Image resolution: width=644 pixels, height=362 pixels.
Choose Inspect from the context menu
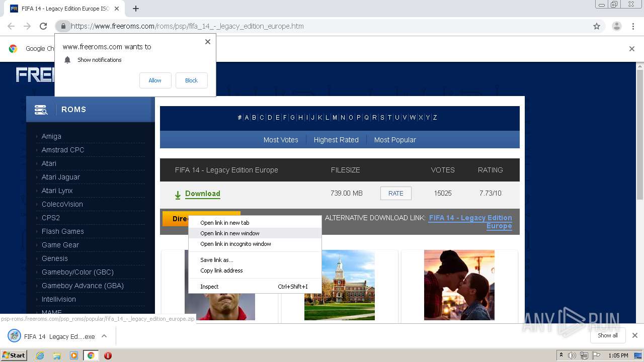(x=255, y=287)
